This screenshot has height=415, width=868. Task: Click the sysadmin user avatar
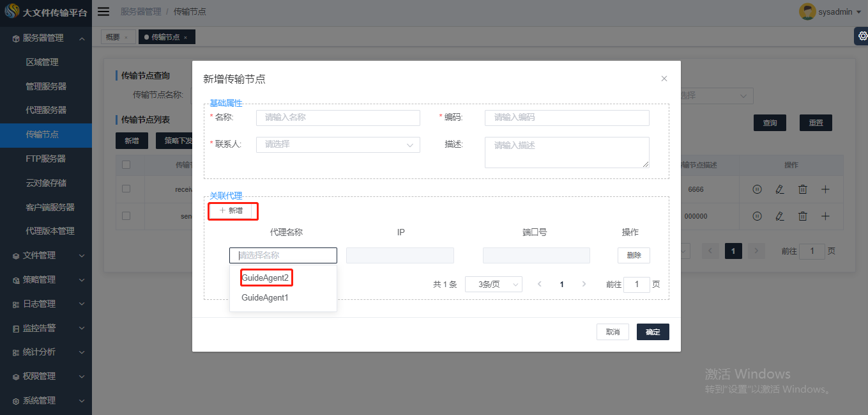(807, 12)
